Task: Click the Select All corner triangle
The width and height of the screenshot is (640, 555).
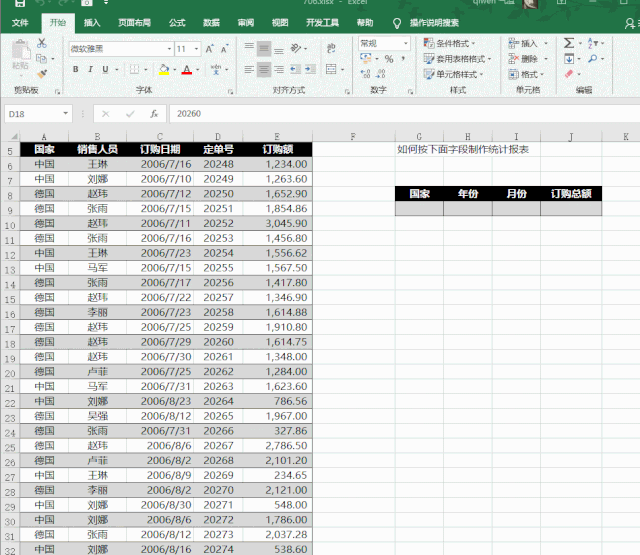Action: pyautogui.click(x=13, y=136)
